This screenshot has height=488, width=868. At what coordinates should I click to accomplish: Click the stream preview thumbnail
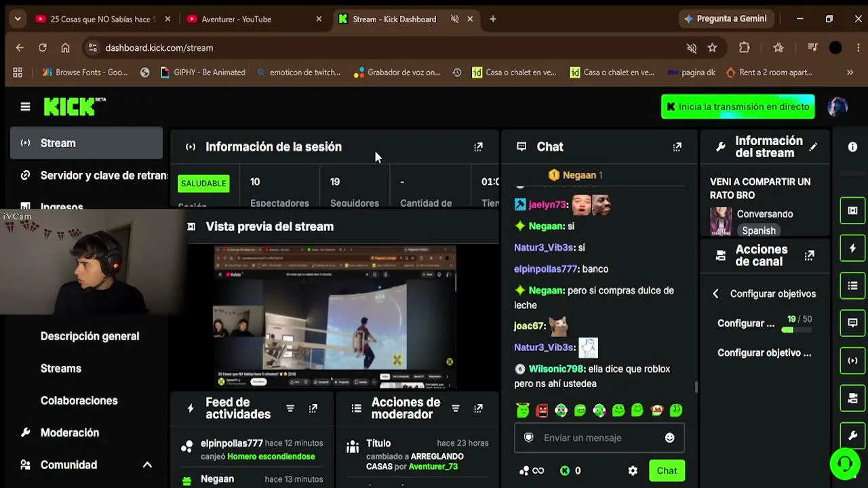click(335, 317)
